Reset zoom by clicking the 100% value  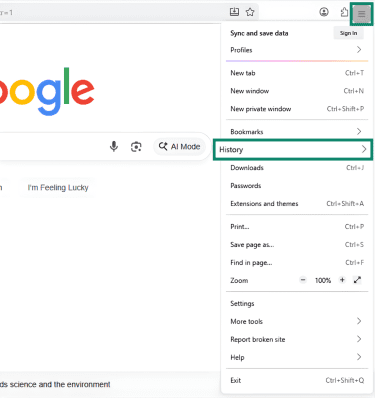click(x=323, y=280)
